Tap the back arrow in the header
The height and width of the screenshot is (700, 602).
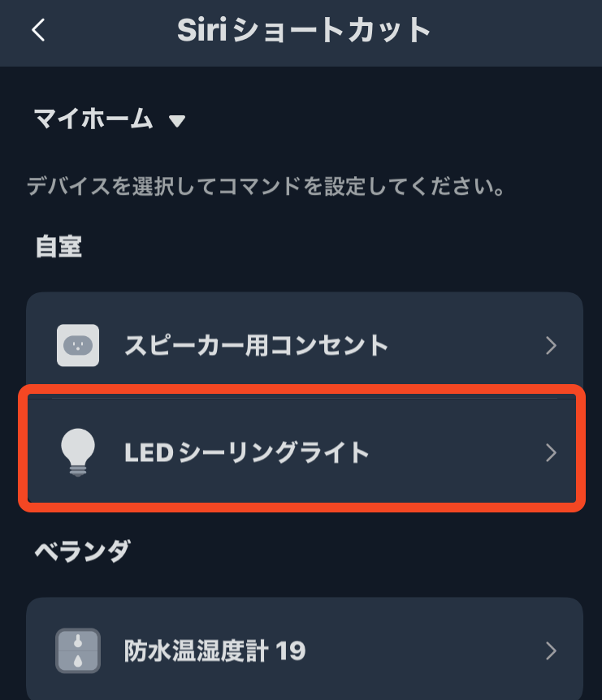click(38, 31)
